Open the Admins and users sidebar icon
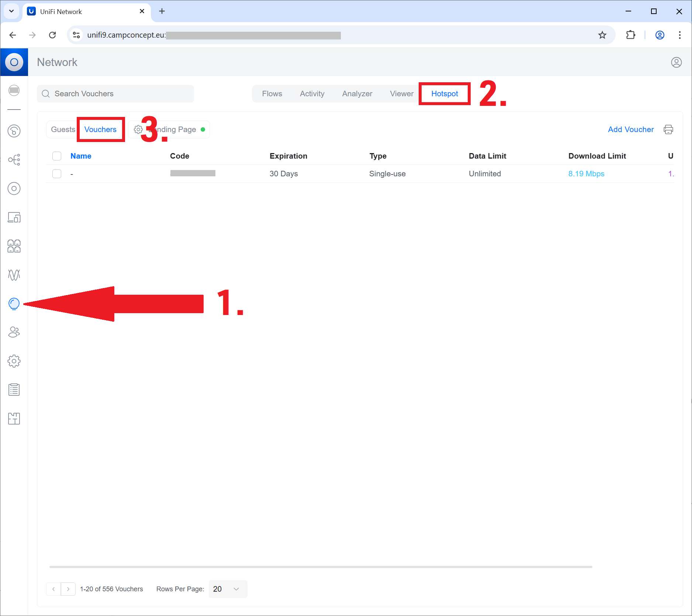692x616 pixels. (x=14, y=332)
